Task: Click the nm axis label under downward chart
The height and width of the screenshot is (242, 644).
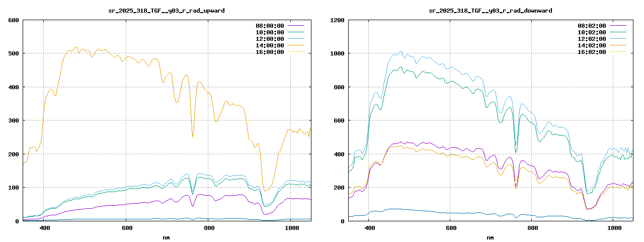Action: tap(490, 237)
